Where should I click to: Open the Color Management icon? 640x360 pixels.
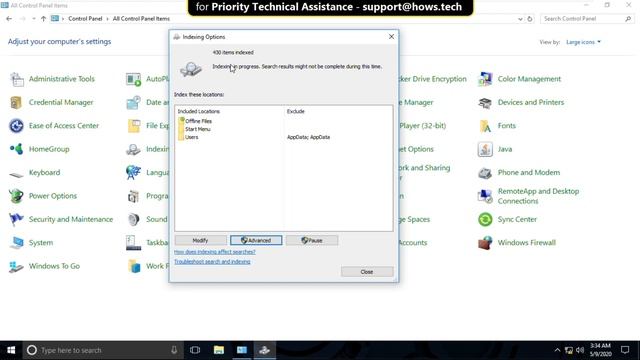[485, 79]
